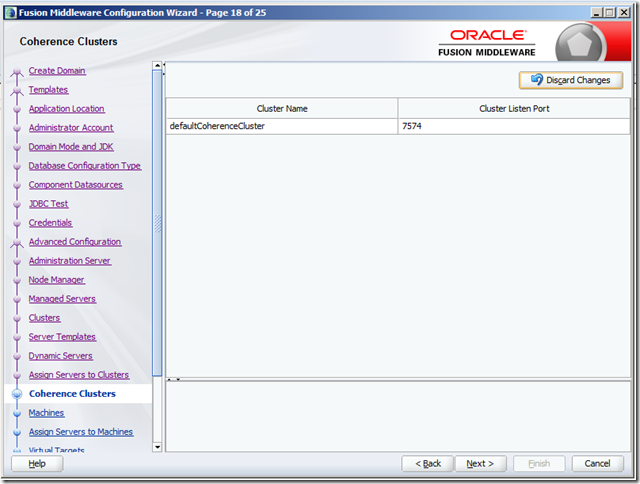Open Assign Servers to Clusters step

pyautogui.click(x=79, y=375)
